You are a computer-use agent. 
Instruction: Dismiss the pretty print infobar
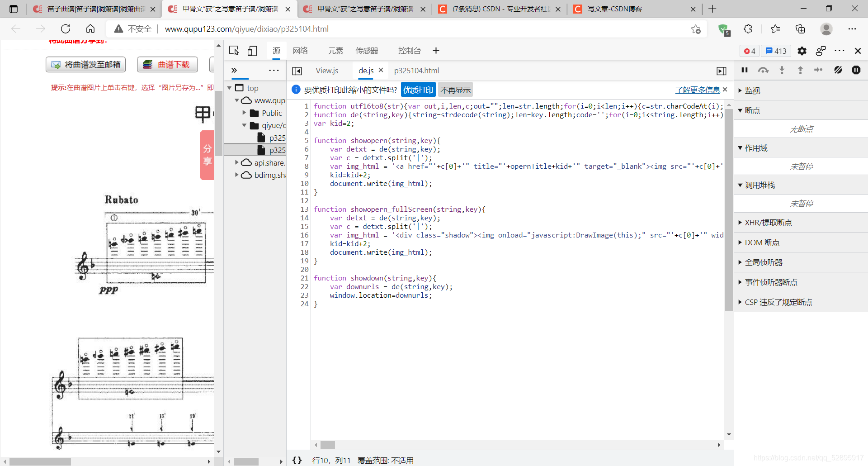click(x=725, y=89)
